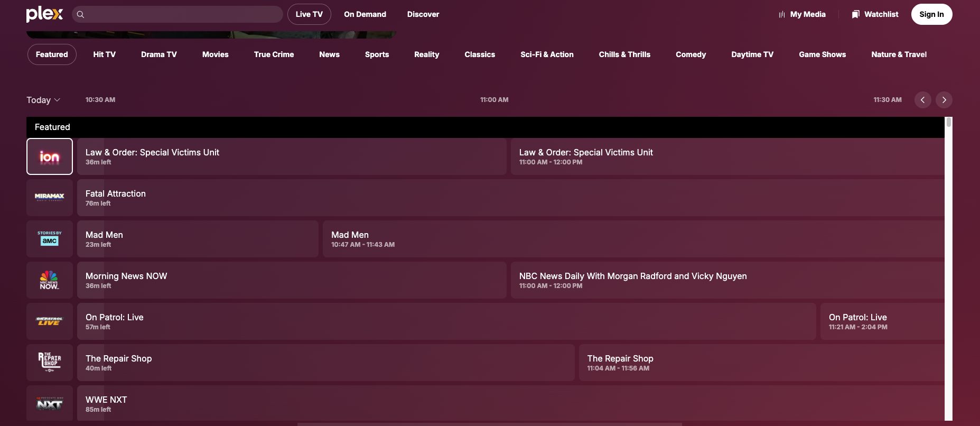This screenshot has width=980, height=426.
Task: Select the Game Shows category
Action: [x=823, y=54]
